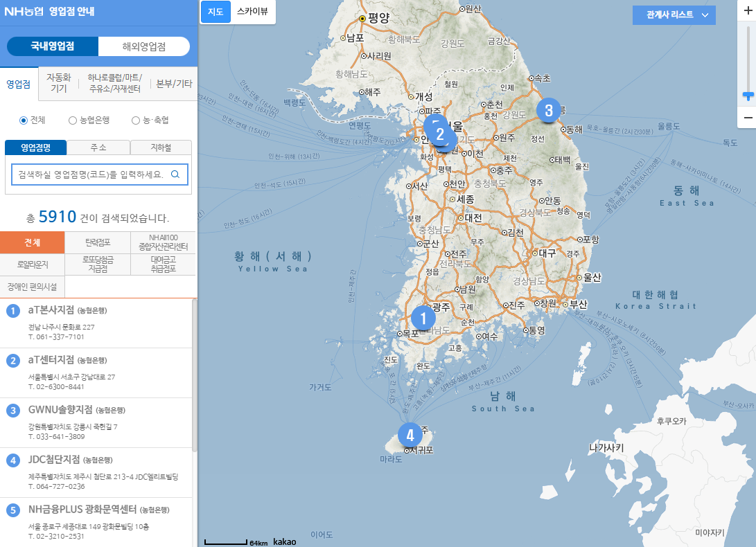Select the 영업점명 search tab

click(35, 147)
